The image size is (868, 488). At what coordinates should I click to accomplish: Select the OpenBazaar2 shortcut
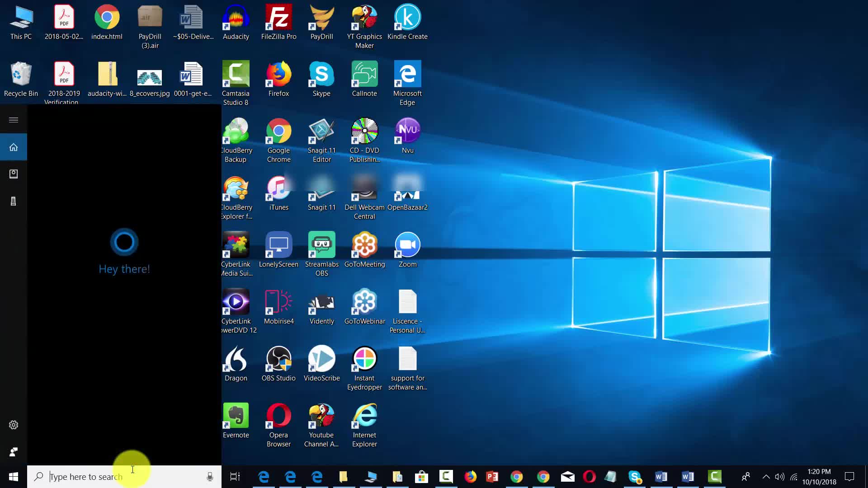407,193
